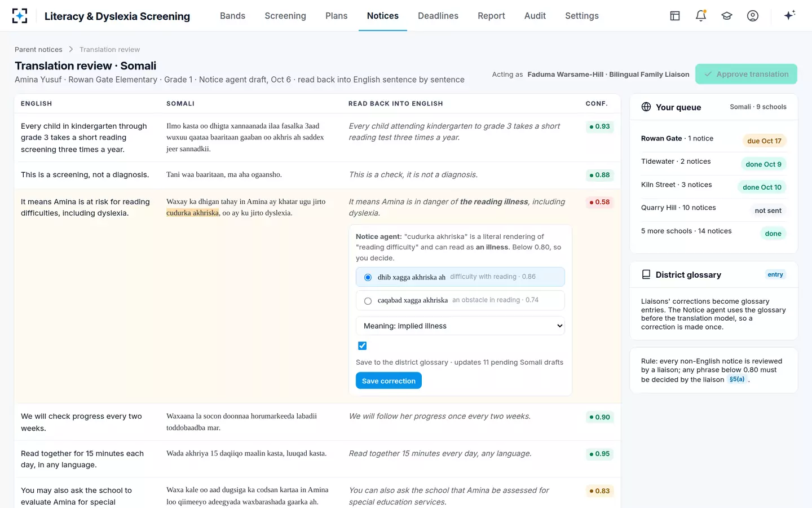Viewport: 812px width, 508px height.
Task: Open the Meaning: implied illness dropdown
Action: tap(460, 326)
